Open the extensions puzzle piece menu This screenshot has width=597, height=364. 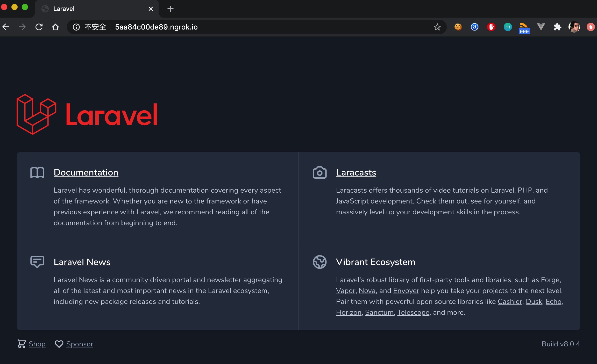point(558,27)
